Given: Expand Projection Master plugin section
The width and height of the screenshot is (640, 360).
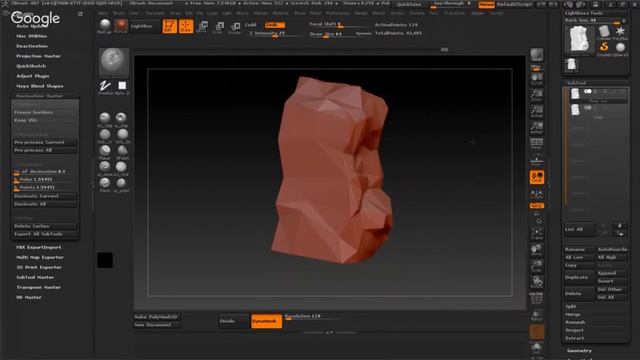Looking at the screenshot, I should (38, 56).
